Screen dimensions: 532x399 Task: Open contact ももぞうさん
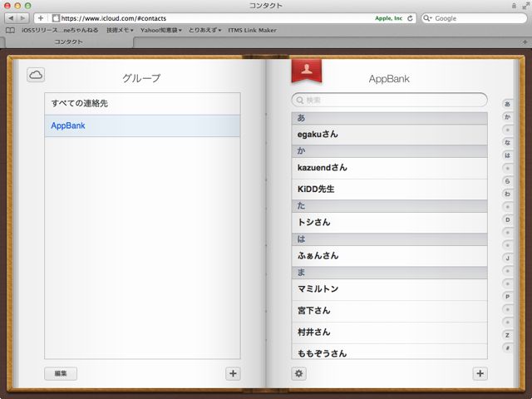pos(390,352)
